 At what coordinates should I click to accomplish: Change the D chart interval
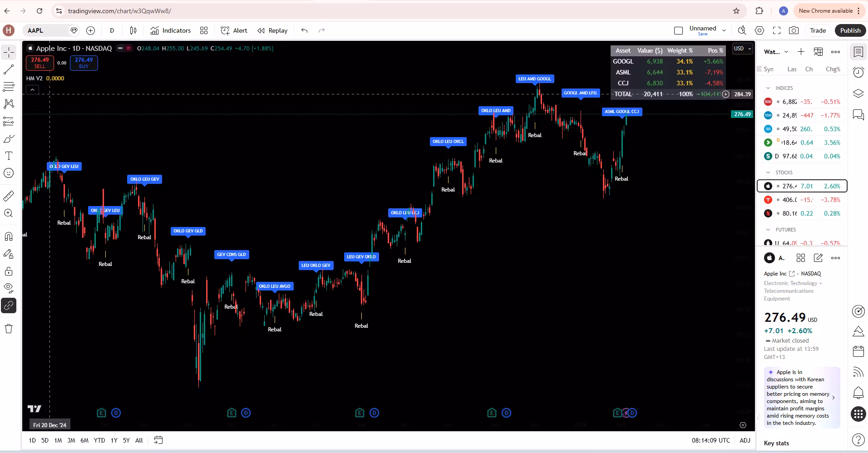(x=112, y=30)
